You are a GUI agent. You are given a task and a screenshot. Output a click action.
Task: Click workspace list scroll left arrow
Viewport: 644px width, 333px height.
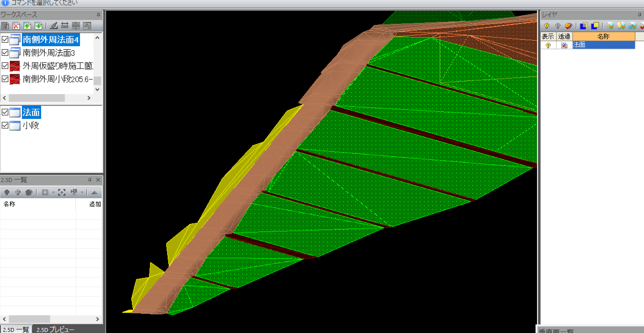pyautogui.click(x=4, y=98)
